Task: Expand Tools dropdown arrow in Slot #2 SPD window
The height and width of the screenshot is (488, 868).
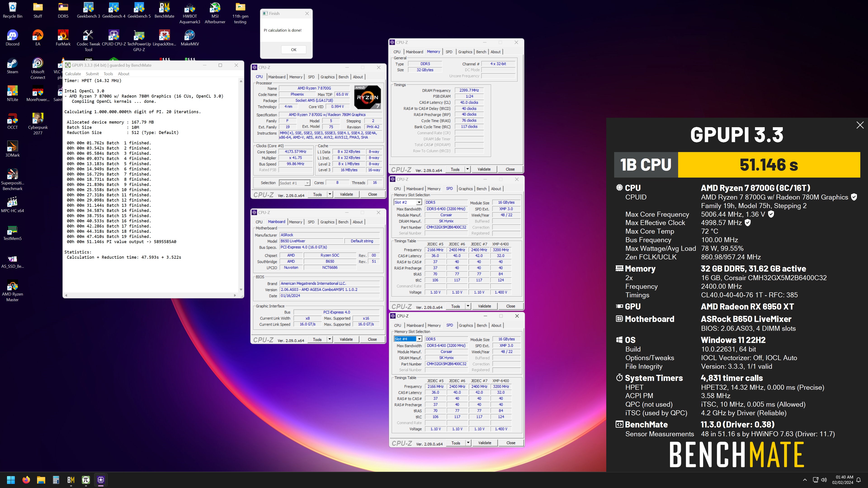Action: click(x=468, y=306)
